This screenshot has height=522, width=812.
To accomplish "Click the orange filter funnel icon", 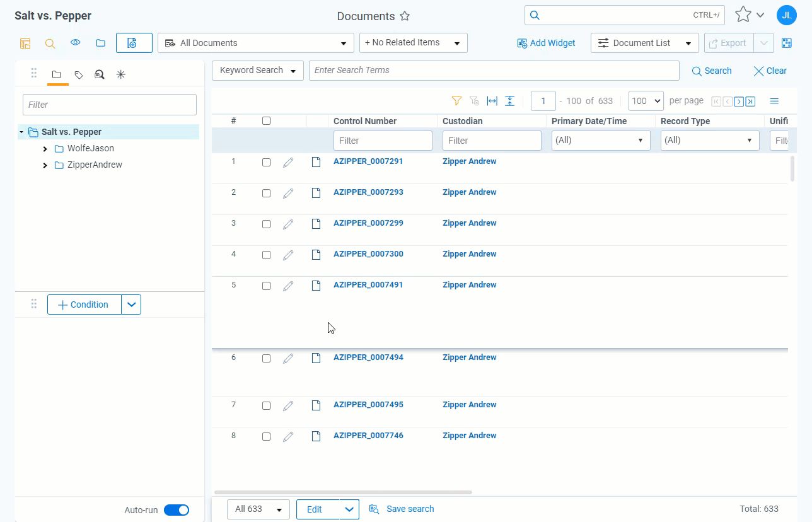I will click(x=456, y=101).
